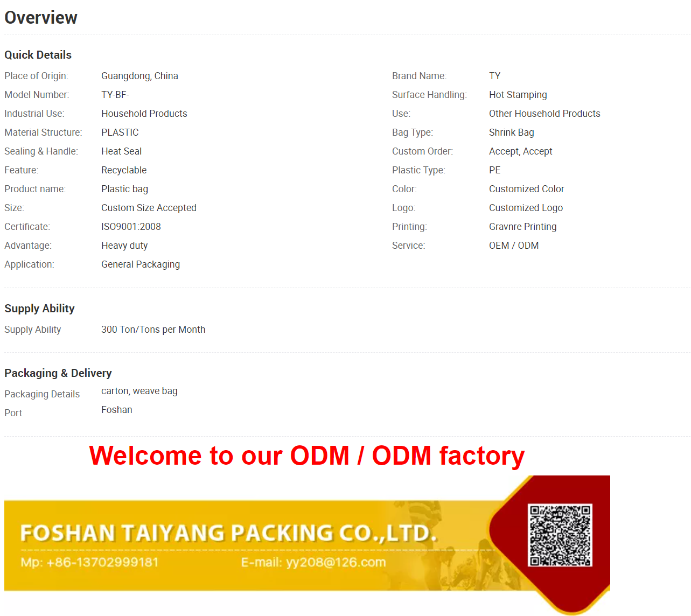Viewport: 691px width, 616px height.
Task: Click the Mp phone number on the banner
Action: 90,563
